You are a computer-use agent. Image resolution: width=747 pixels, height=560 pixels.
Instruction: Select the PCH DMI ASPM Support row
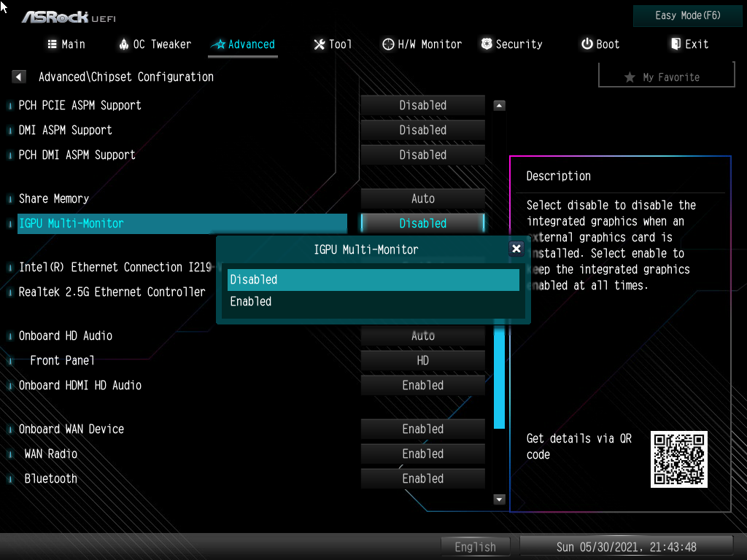182,155
